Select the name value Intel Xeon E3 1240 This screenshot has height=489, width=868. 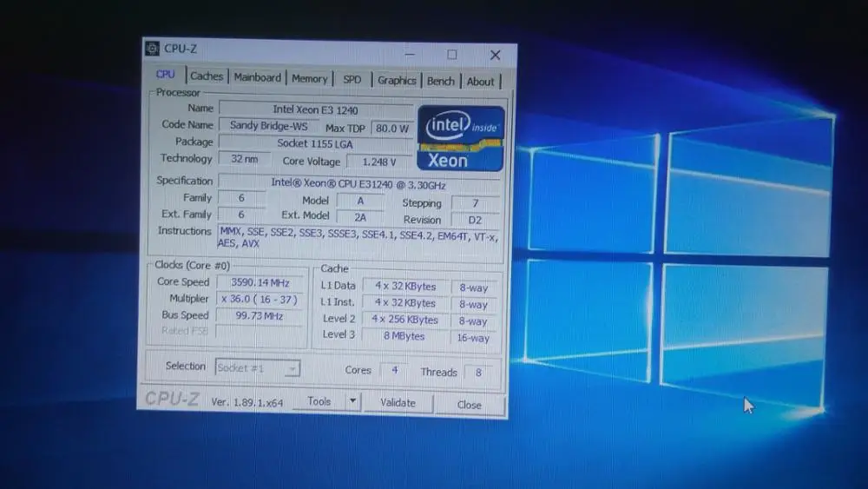316,109
